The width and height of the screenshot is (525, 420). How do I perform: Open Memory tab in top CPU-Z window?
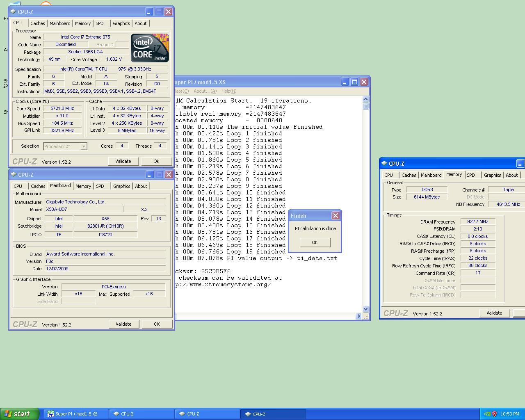[x=83, y=23]
